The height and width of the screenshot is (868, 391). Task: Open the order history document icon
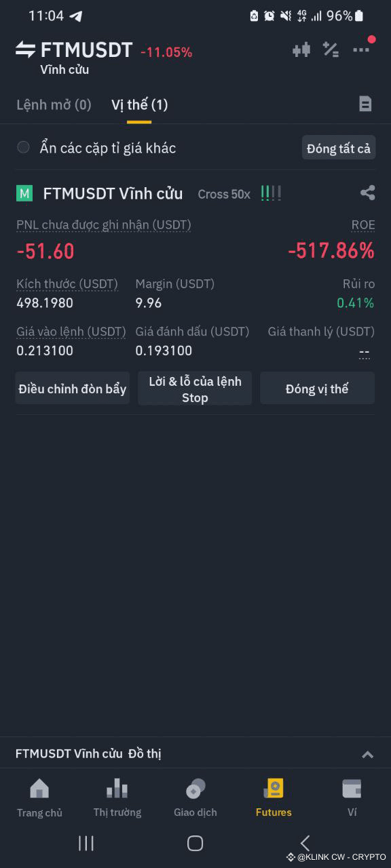click(365, 104)
